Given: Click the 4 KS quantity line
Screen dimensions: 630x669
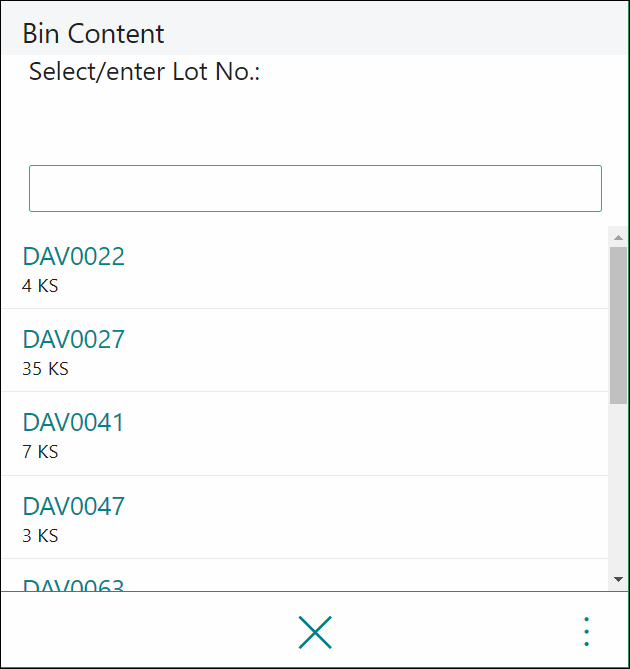Looking at the screenshot, I should 40,286.
